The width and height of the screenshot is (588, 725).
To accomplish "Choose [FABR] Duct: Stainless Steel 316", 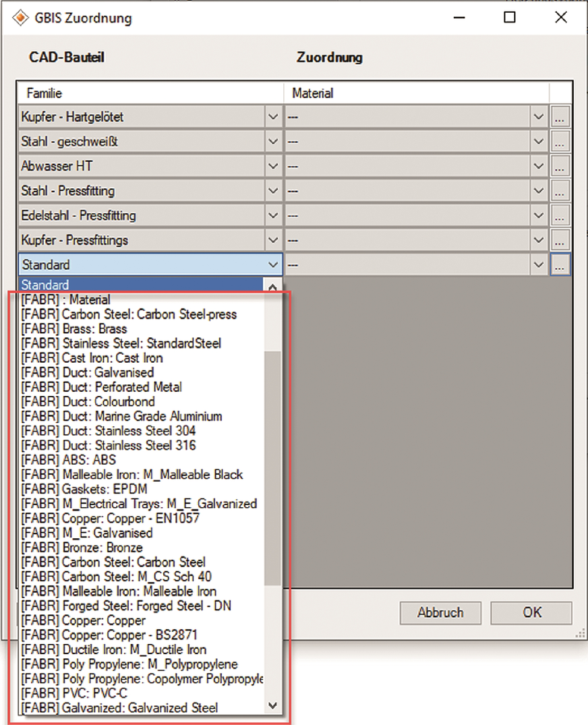I will tap(109, 446).
